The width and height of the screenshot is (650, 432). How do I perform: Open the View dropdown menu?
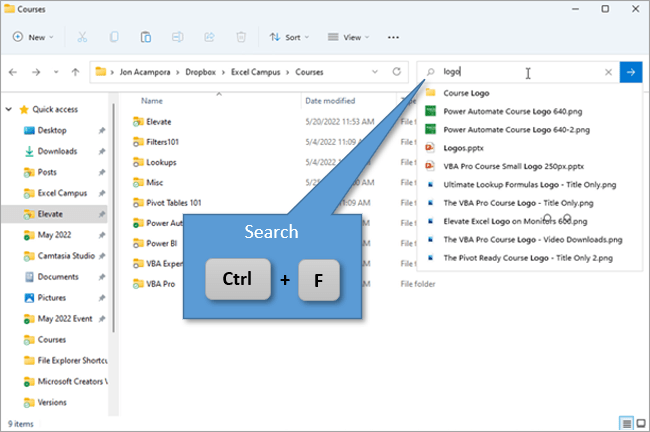point(350,37)
